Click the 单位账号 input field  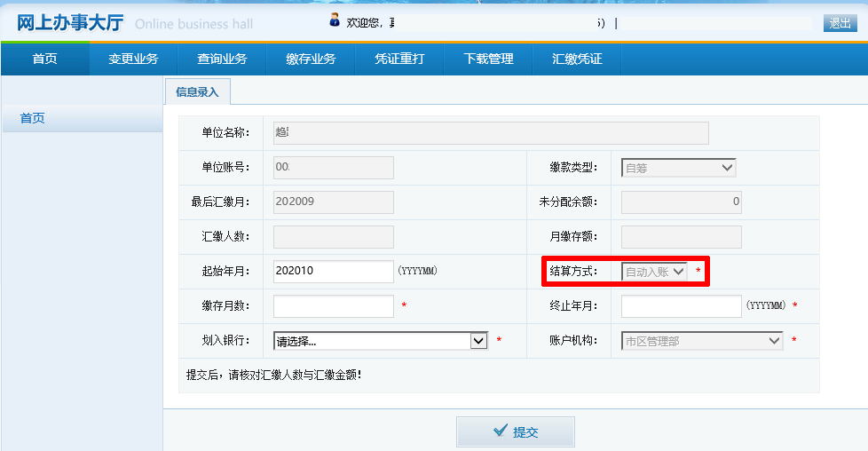(333, 167)
